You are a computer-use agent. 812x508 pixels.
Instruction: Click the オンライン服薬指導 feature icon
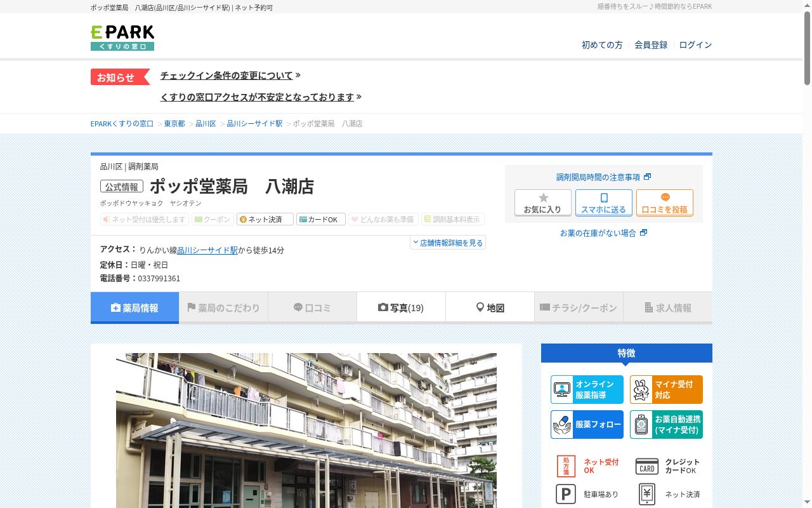point(587,389)
